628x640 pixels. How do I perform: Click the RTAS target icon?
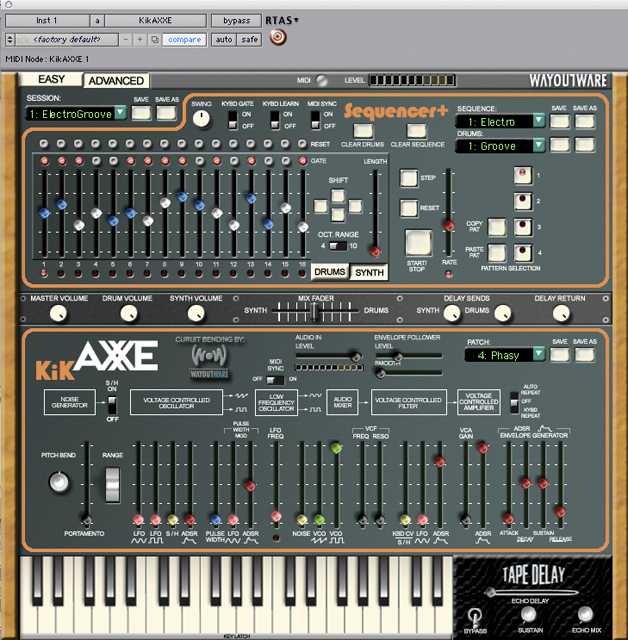coord(278,38)
